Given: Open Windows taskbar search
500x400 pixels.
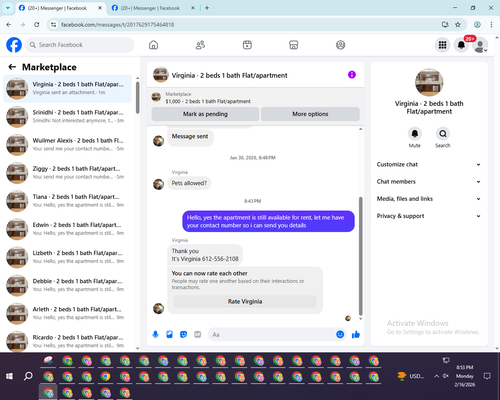Looking at the screenshot, I should (28, 376).
